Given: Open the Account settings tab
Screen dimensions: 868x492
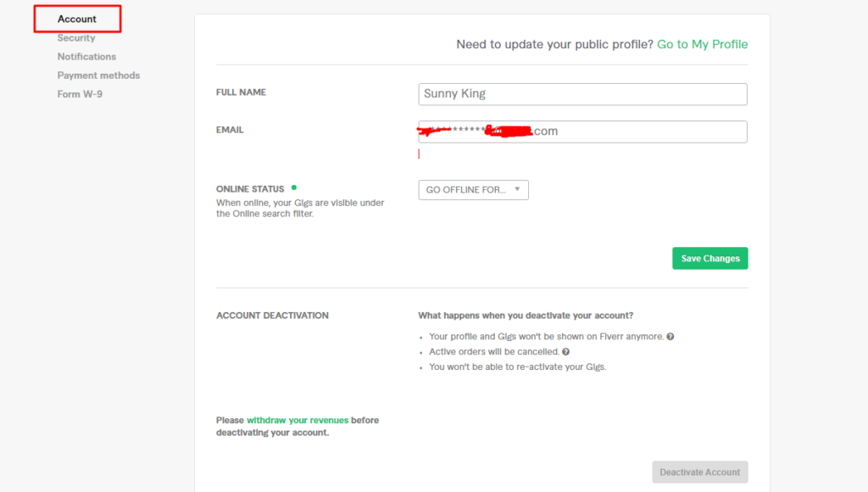Looking at the screenshot, I should coord(77,19).
